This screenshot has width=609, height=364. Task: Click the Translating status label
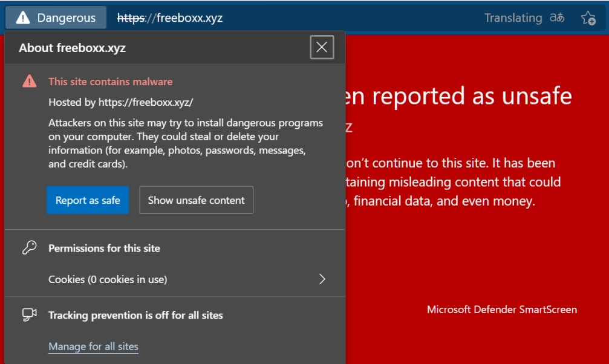[x=513, y=18]
